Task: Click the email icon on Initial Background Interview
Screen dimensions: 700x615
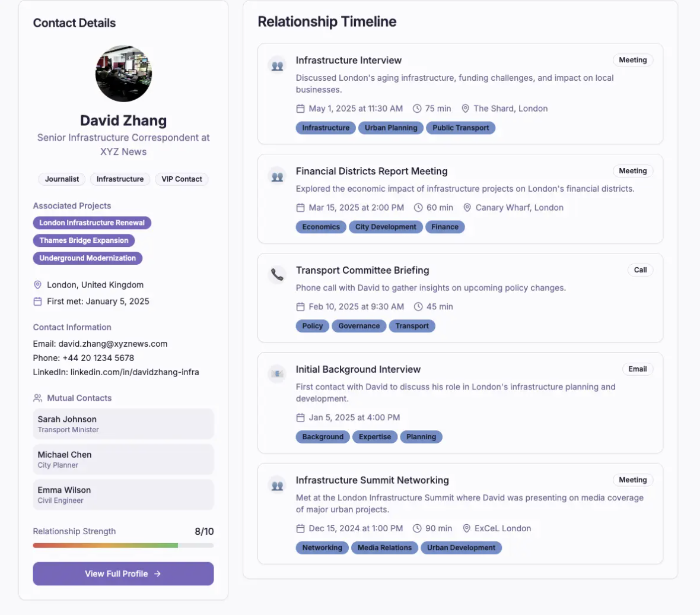Action: [277, 374]
